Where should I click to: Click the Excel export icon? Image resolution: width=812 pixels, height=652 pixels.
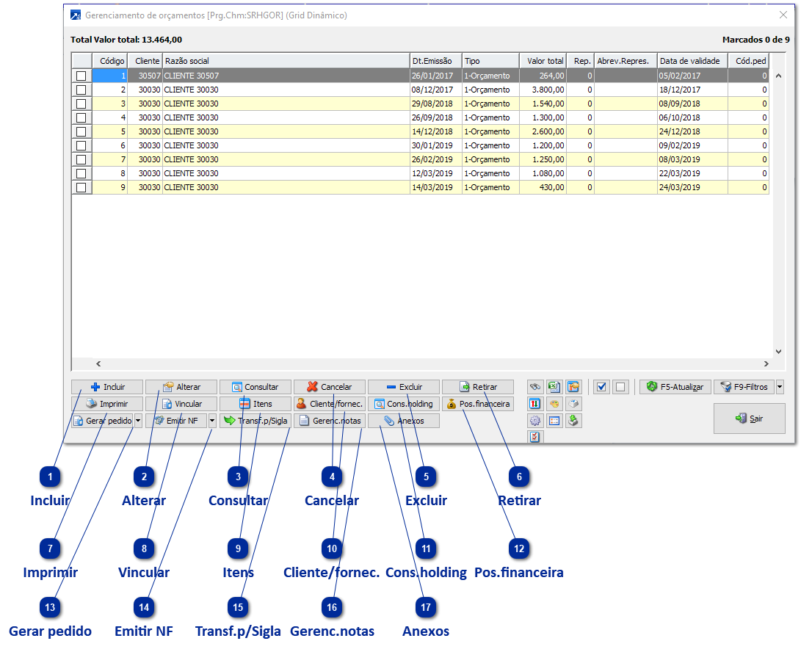tap(554, 387)
